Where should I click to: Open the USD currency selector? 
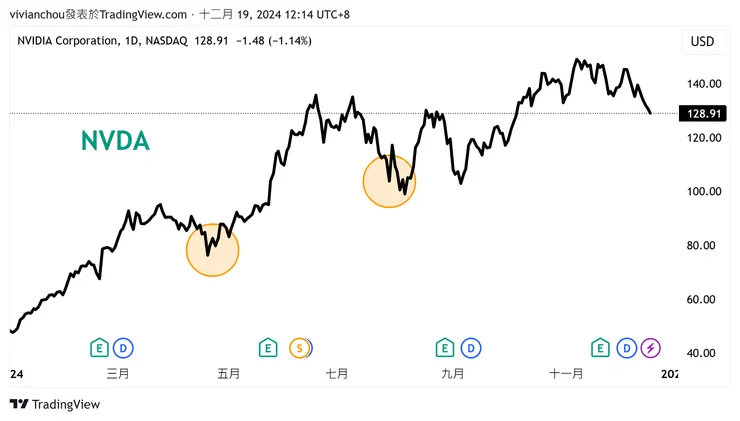pyautogui.click(x=702, y=42)
